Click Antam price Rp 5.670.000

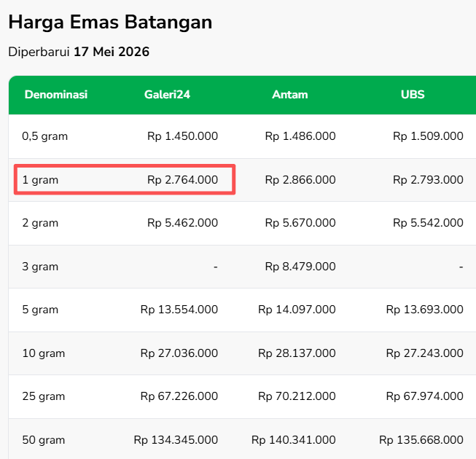click(x=300, y=223)
